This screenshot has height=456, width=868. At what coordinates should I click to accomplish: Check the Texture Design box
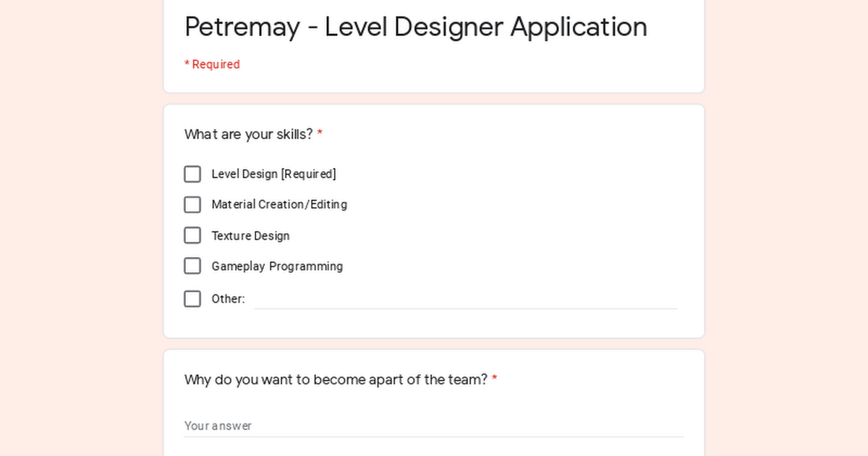[x=192, y=236]
